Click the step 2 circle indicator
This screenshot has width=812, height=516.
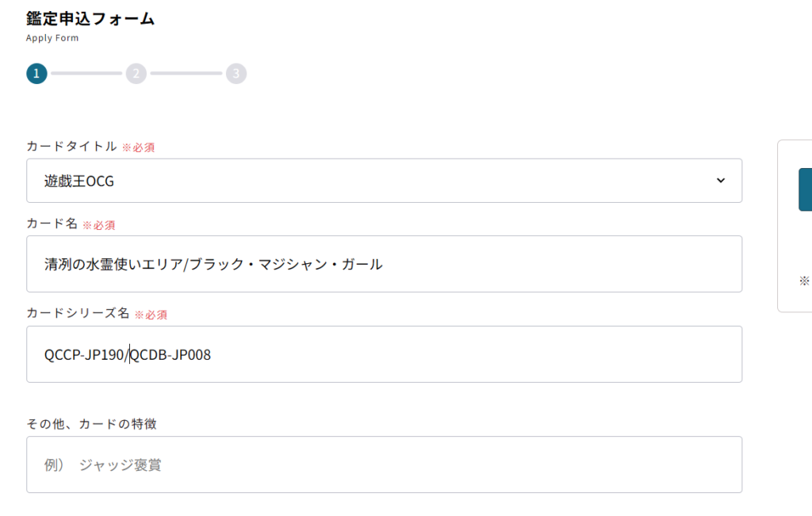click(136, 73)
